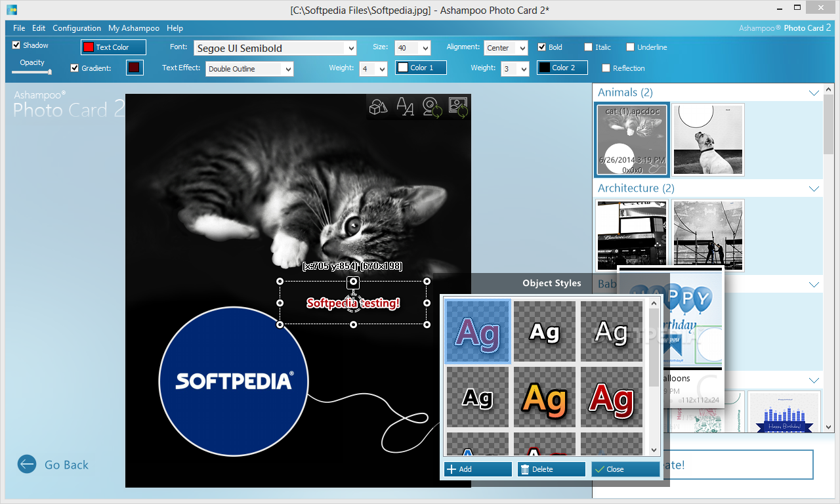Viewport: 840px width, 504px height.
Task: Open the Help menu
Action: coord(175,28)
